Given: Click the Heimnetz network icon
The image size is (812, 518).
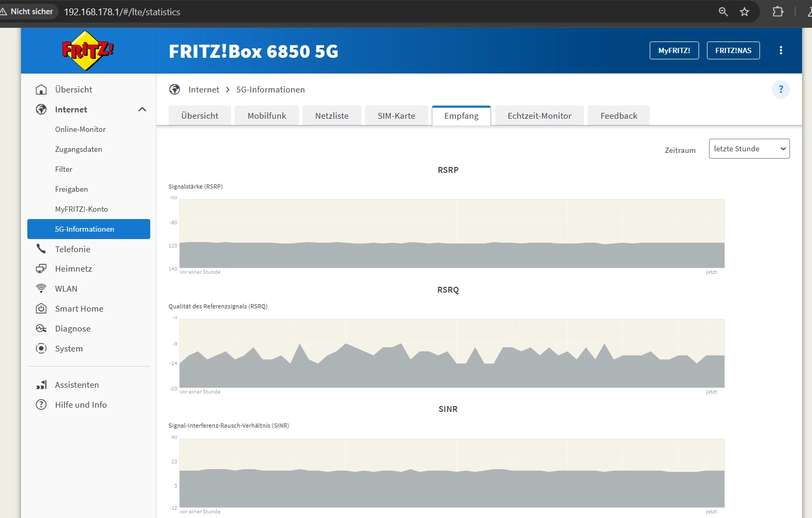Looking at the screenshot, I should (x=41, y=268).
